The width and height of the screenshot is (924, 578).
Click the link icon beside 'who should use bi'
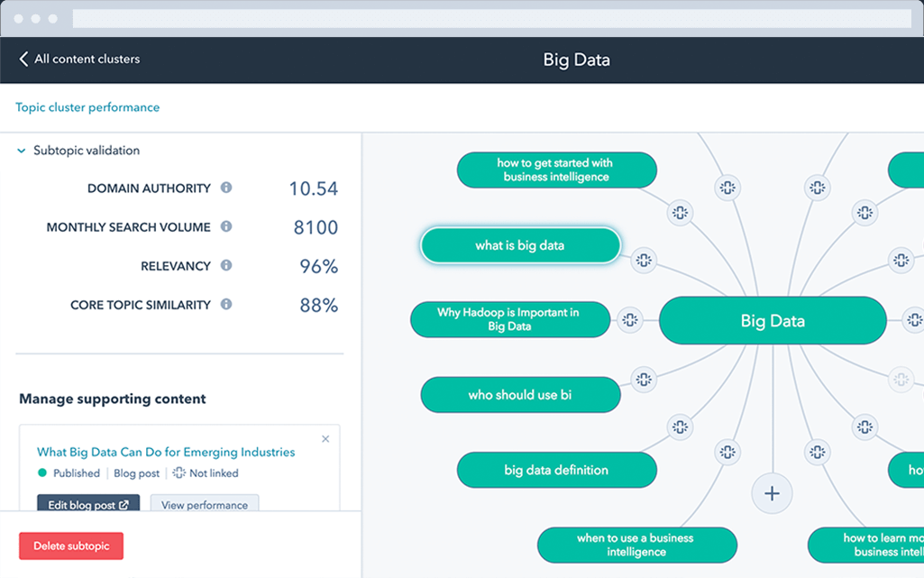click(643, 380)
